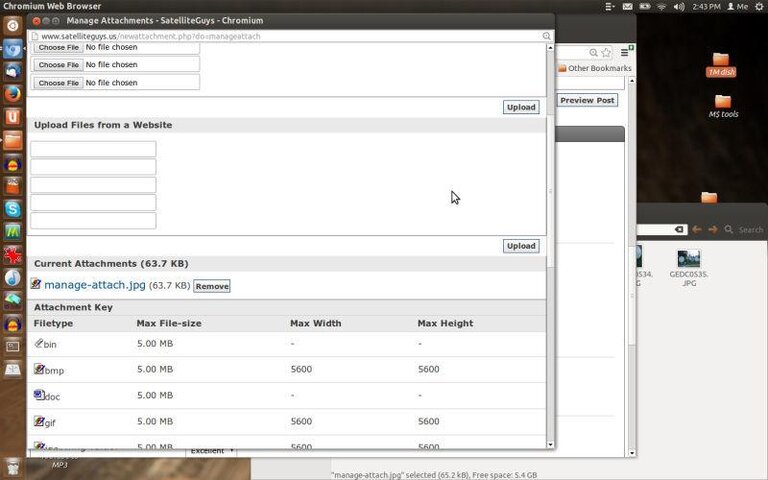Image resolution: width=768 pixels, height=480 pixels.
Task: Open the Files manager launcher icon
Action: (x=13, y=141)
